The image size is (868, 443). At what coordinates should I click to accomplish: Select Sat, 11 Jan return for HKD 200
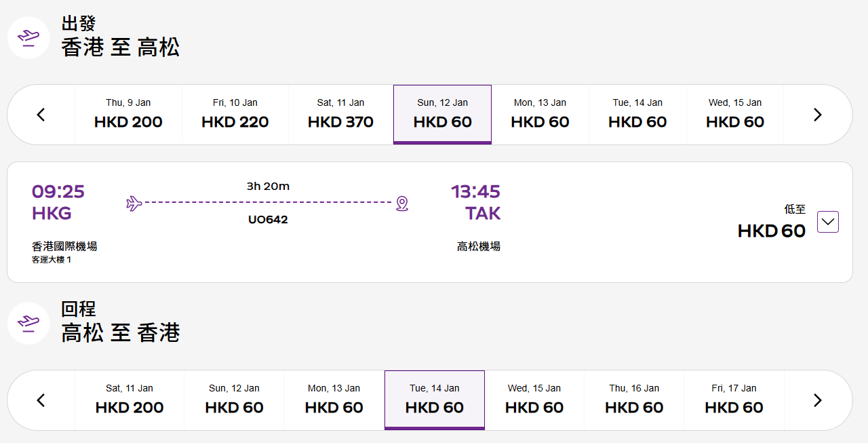130,400
